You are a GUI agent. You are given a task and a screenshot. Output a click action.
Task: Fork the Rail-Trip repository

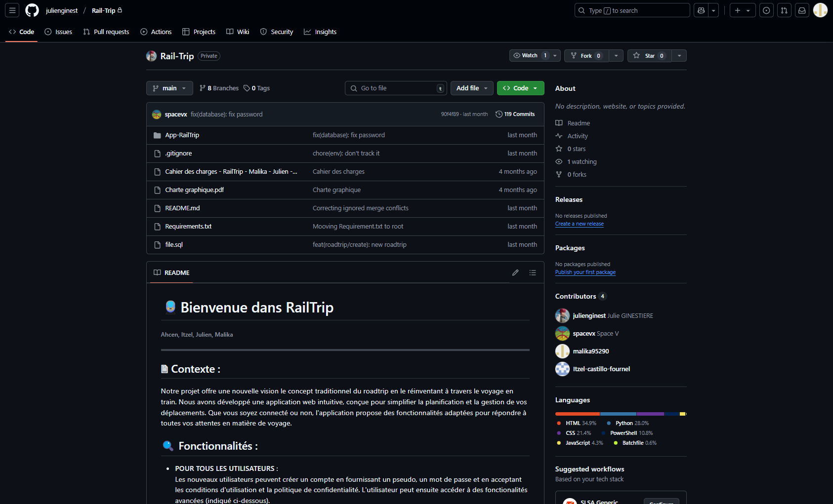pyautogui.click(x=587, y=56)
